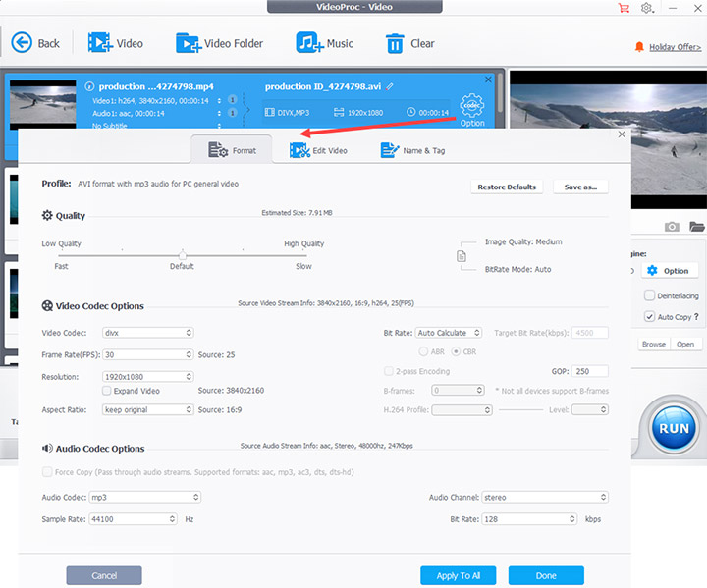
Task: Click the quality info document icon
Action: point(462,256)
